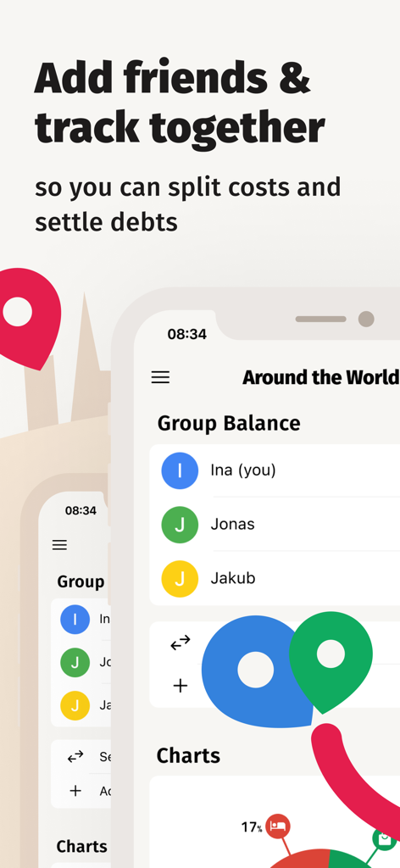Viewport: 400px width, 868px height.
Task: Tap the plus add icon on front phone
Action: (181, 686)
